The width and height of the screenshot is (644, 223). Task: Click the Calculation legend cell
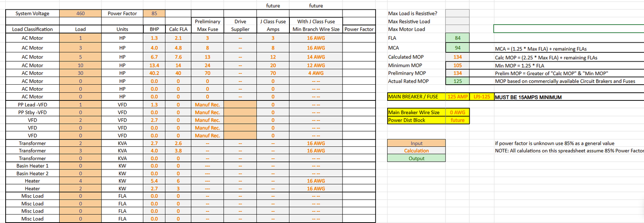pos(417,151)
